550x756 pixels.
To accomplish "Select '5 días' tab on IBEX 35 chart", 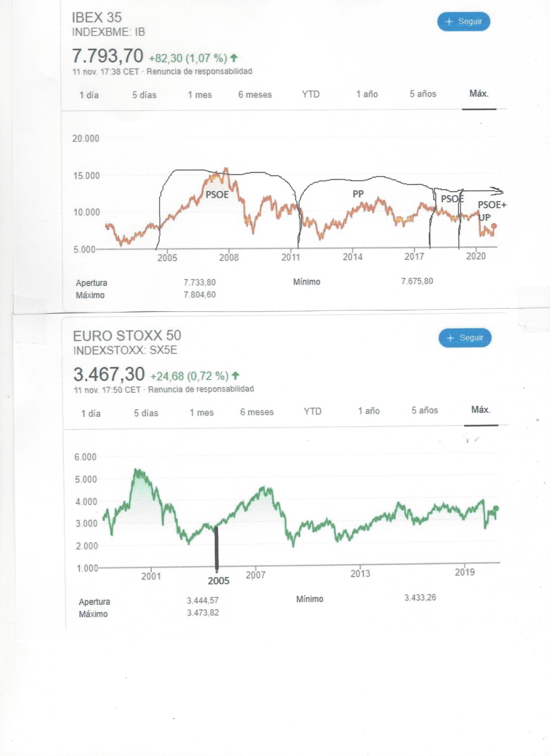I will 144,95.
